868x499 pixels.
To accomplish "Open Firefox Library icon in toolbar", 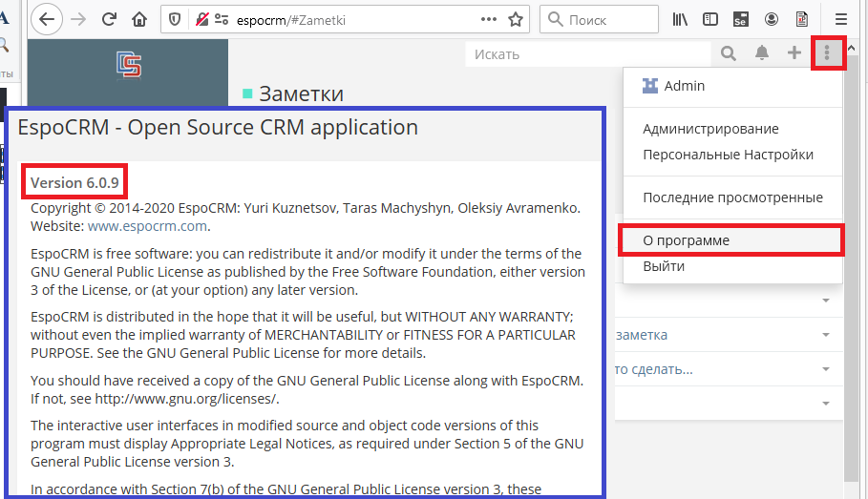I will pyautogui.click(x=680, y=19).
